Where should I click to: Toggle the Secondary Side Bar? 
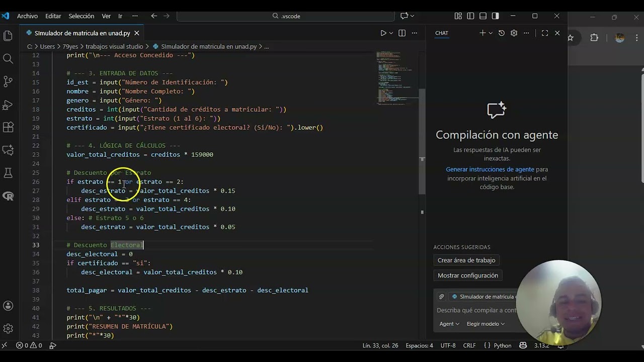495,16
